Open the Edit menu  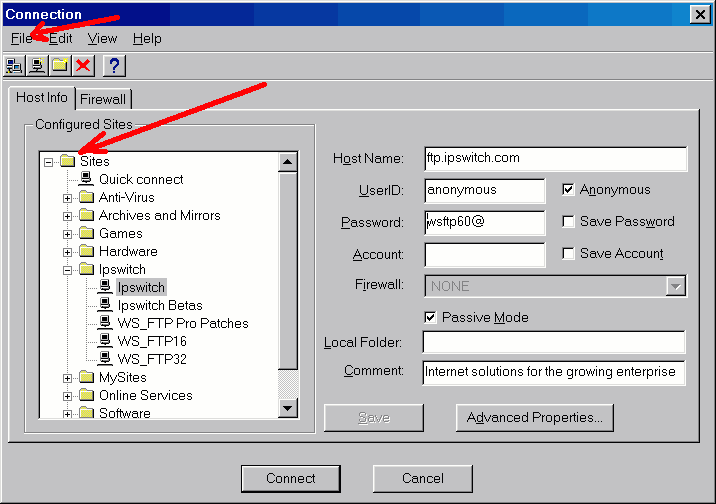click(60, 39)
